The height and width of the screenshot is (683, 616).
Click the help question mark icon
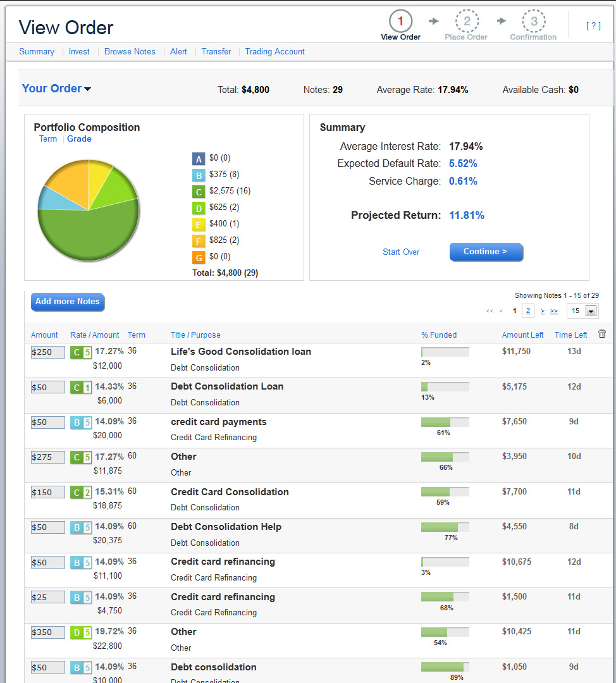593,26
